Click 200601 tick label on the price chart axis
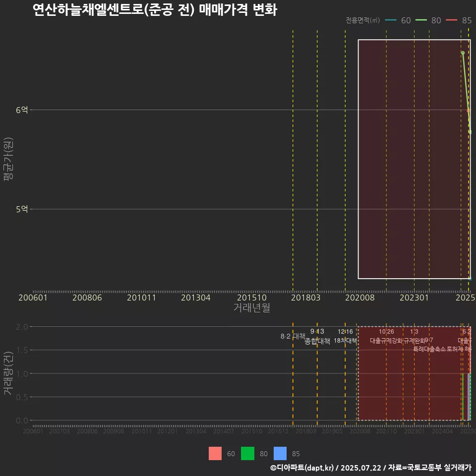The image size is (476, 476). click(33, 297)
